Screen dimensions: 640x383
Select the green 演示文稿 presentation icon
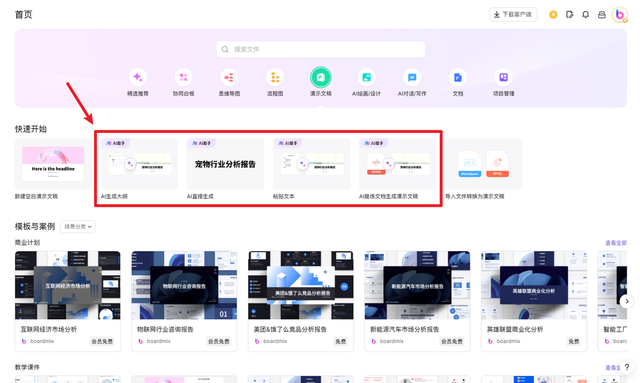[x=320, y=77]
